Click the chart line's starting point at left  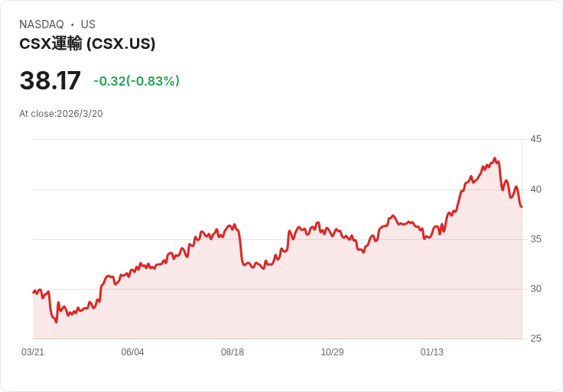click(34, 293)
